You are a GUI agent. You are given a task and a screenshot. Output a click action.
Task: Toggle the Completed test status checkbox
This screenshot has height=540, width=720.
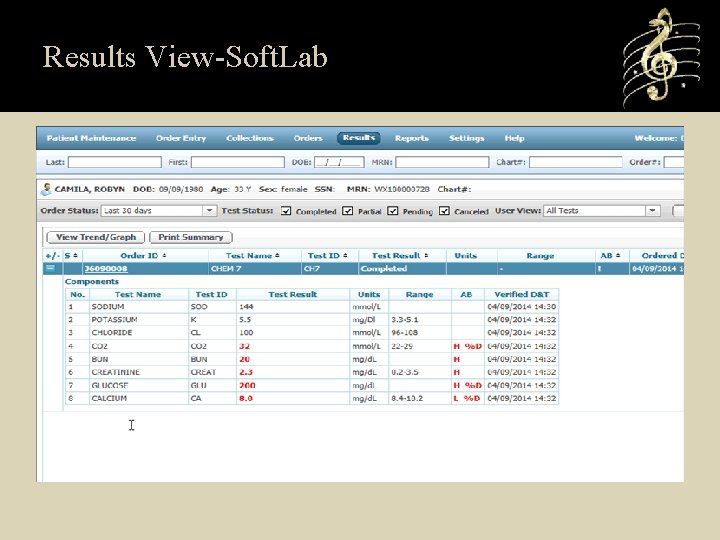pos(286,211)
